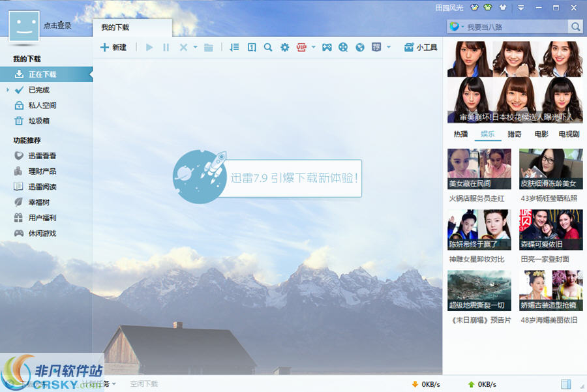Switch to the 电视剧 tab
This screenshot has width=587, height=392.
(569, 134)
